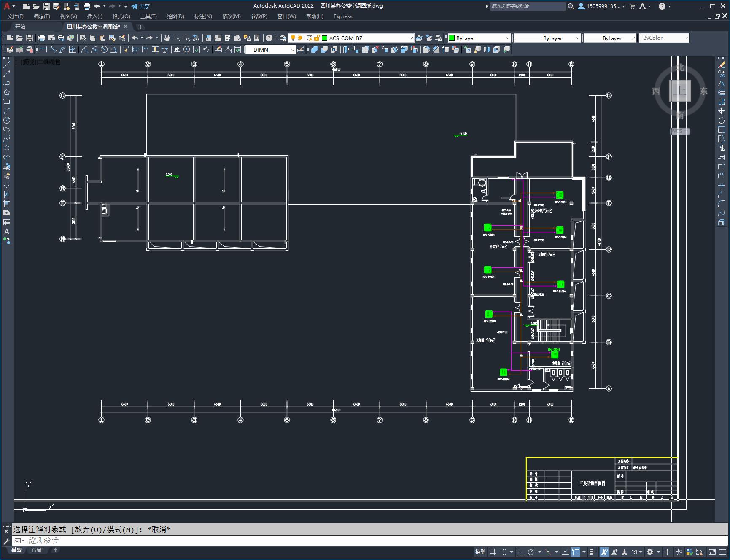
Task: Select the Hatch tool
Action: click(x=7, y=194)
